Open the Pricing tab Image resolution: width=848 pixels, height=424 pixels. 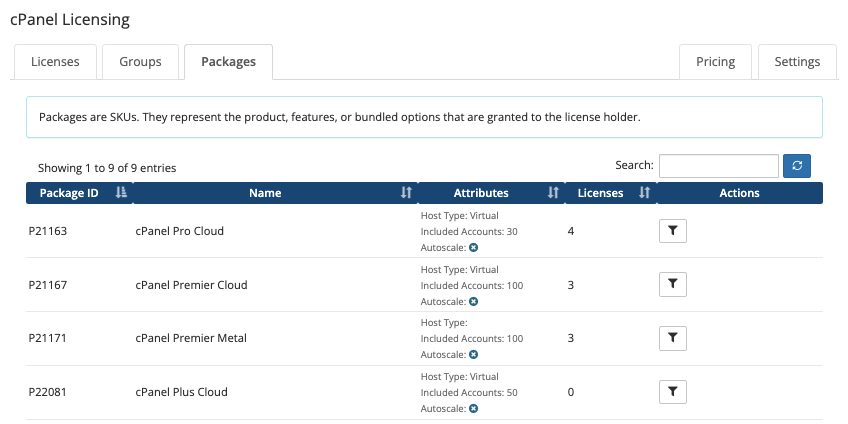[715, 62]
